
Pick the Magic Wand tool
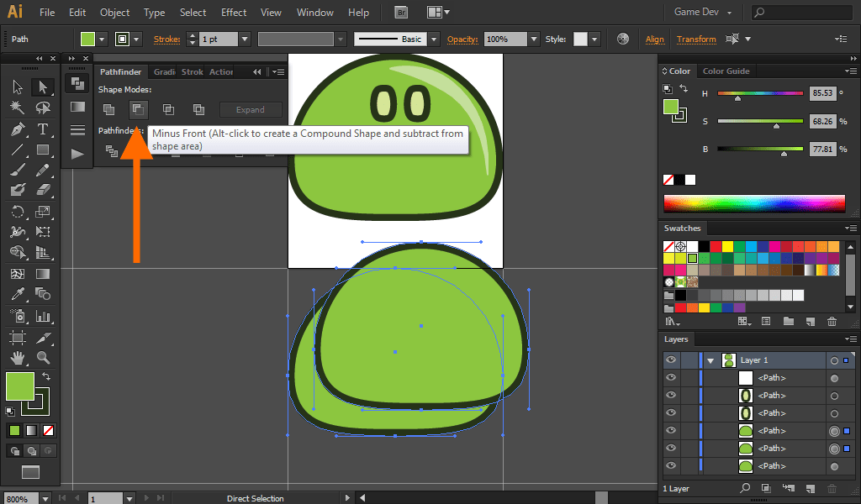[18, 108]
